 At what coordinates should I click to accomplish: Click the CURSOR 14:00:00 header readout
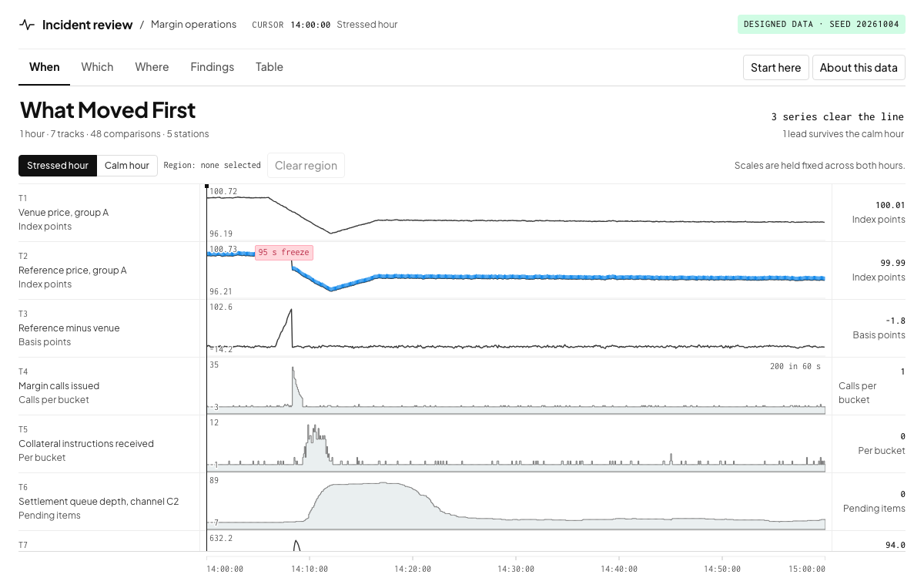click(291, 25)
